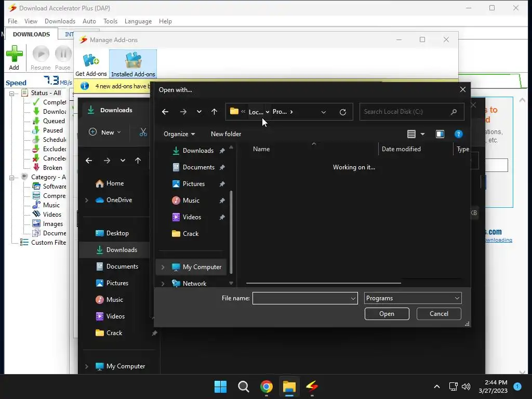Open the Language menu in DAP
The width and height of the screenshot is (532, 399).
(x=138, y=21)
